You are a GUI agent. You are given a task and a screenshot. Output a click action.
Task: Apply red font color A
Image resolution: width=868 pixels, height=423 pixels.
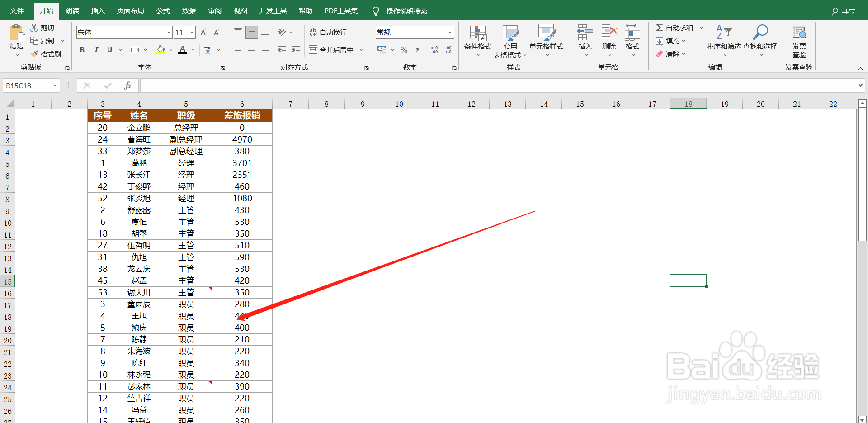pyautogui.click(x=183, y=50)
